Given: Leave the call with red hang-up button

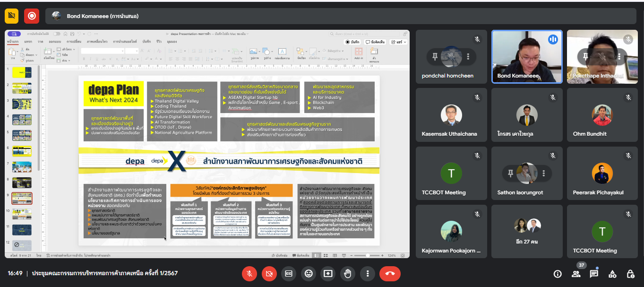Looking at the screenshot, I should pyautogui.click(x=389, y=273).
